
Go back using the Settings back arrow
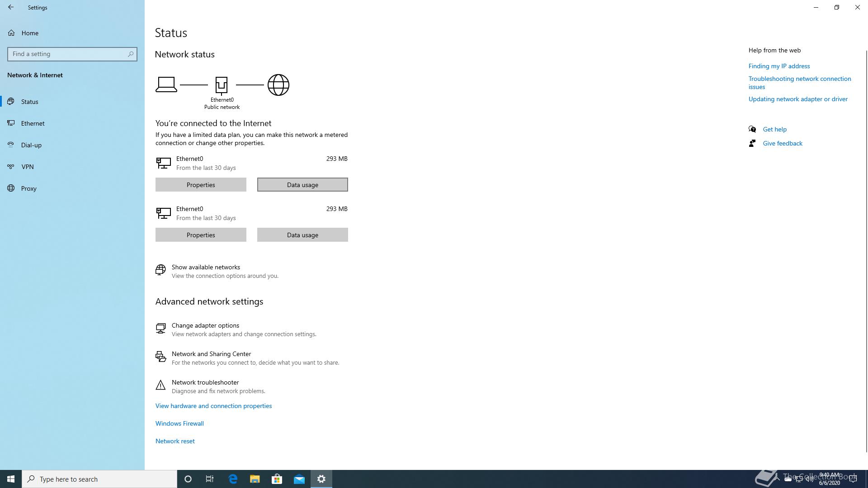11,7
